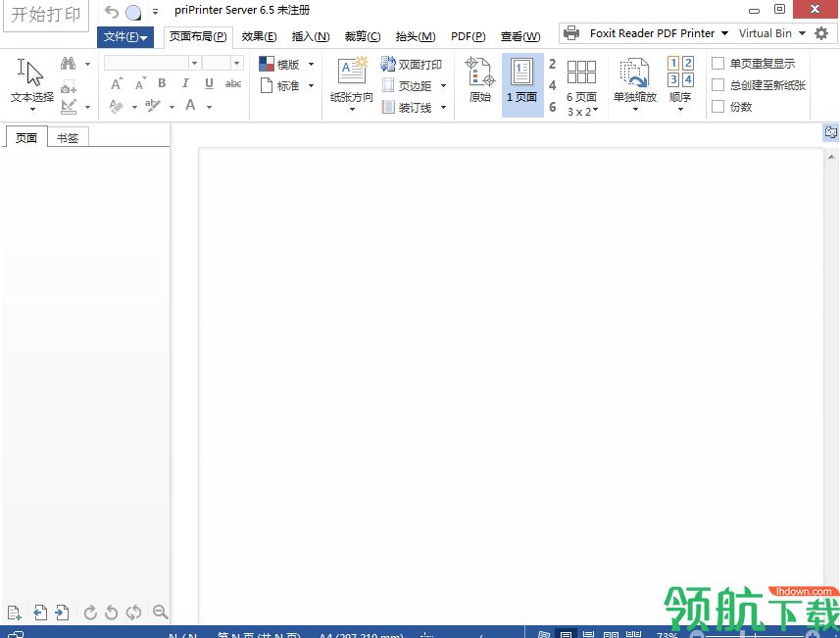
Task: Click the panel toggle icon at right edge
Action: click(831, 132)
